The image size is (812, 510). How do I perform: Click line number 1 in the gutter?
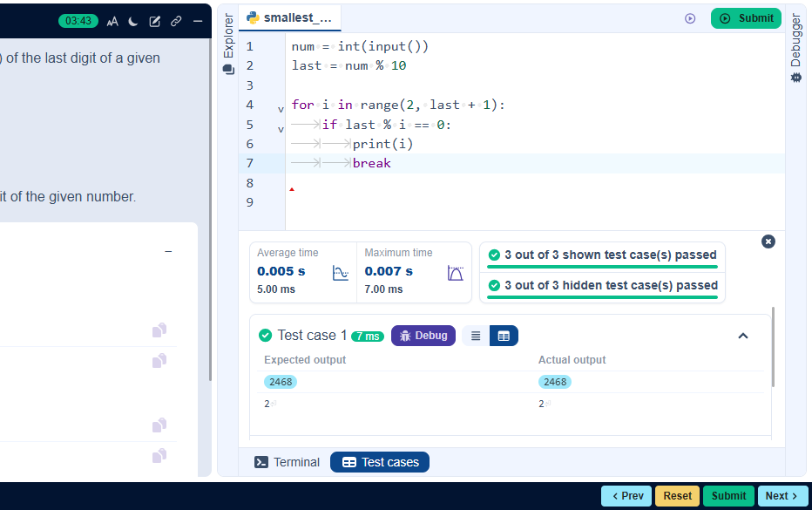(x=249, y=47)
